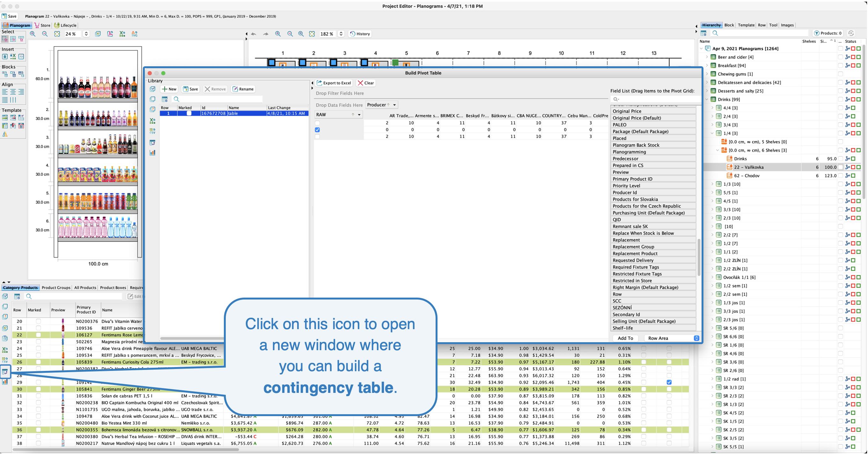The width and height of the screenshot is (868, 455).
Task: Open the Row Area combo box
Action: (x=672, y=338)
